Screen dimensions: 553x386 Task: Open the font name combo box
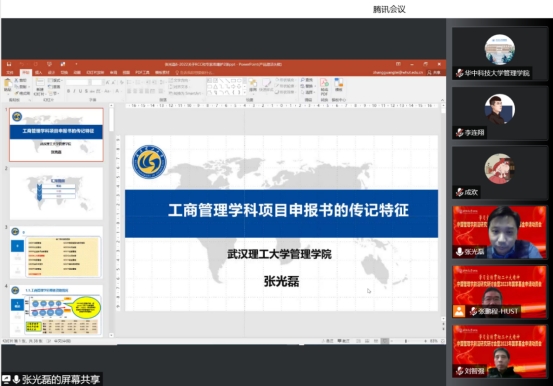coord(78,82)
